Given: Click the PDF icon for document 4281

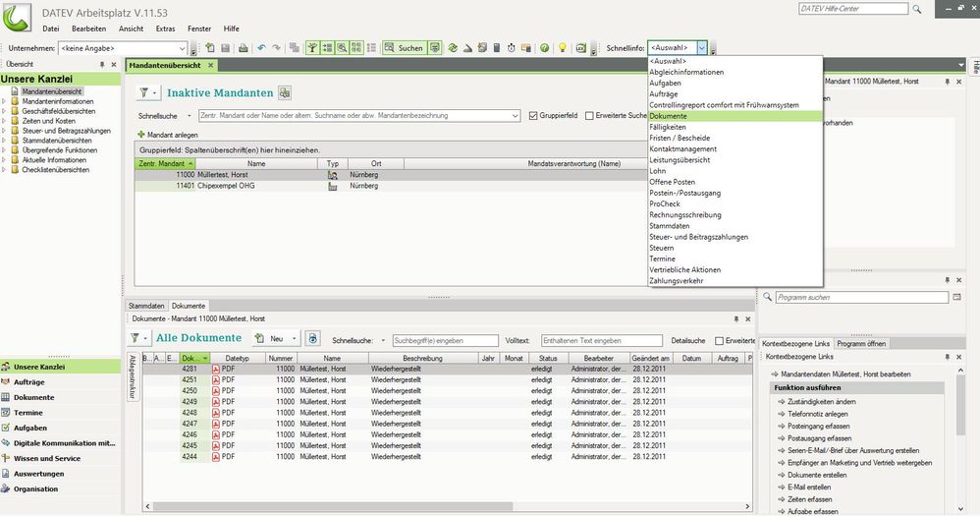Looking at the screenshot, I should pyautogui.click(x=216, y=370).
